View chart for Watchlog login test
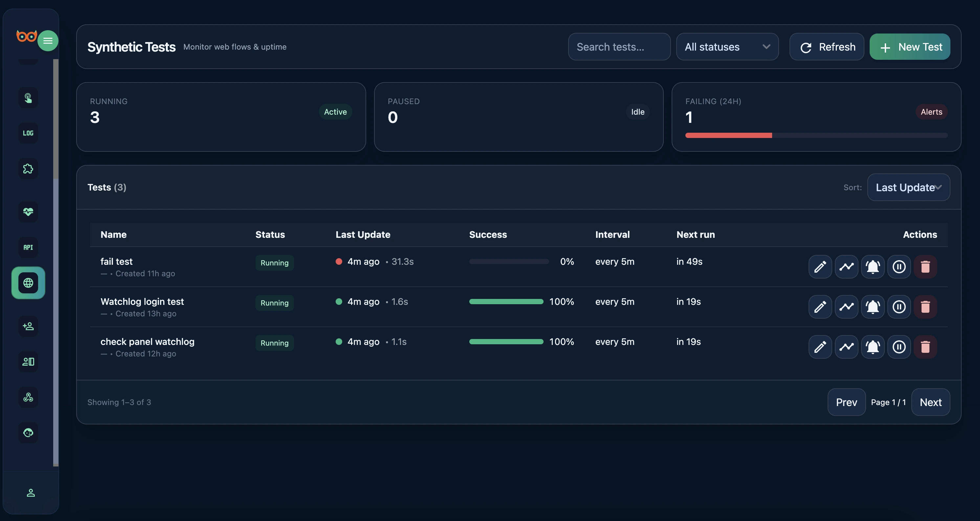Viewport: 980px width, 521px height. click(x=846, y=307)
